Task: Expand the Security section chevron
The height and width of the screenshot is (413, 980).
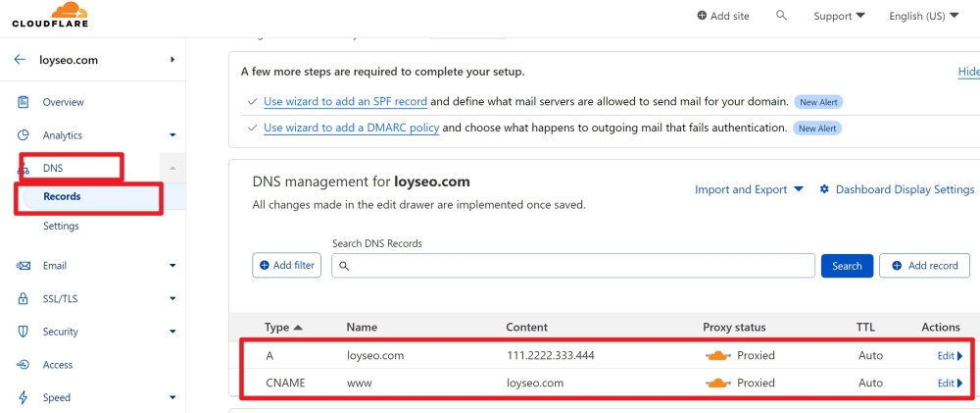Action: point(172,332)
